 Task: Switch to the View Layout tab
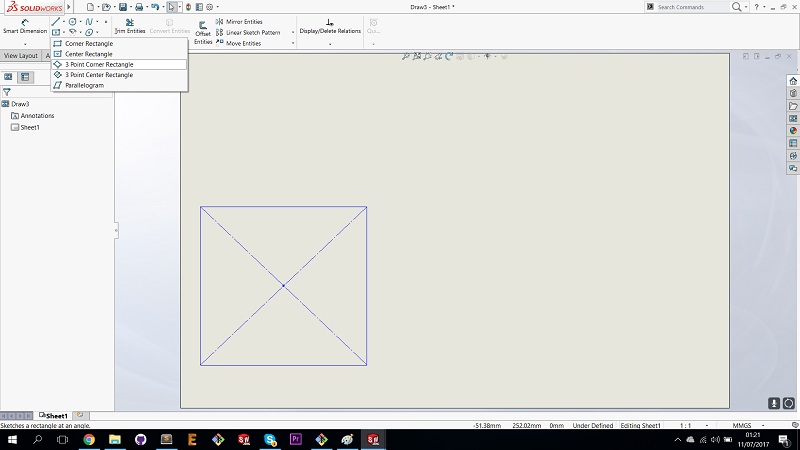point(20,56)
